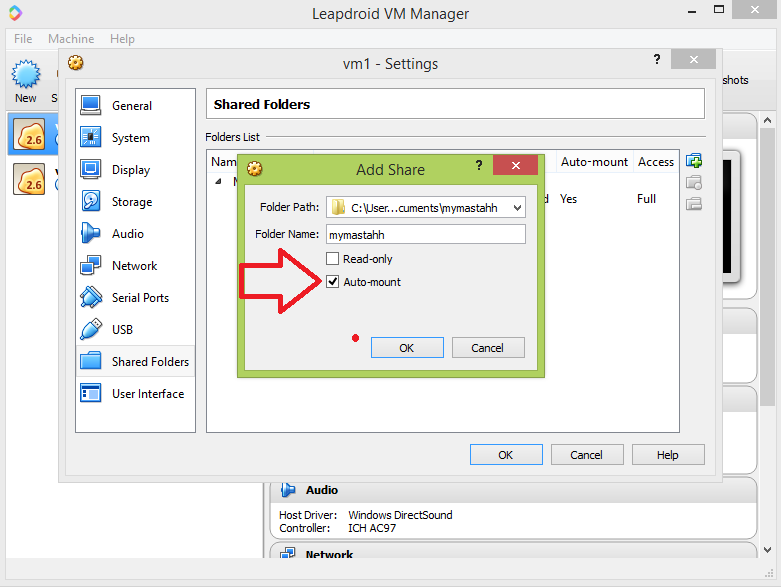Click the New VM starburst toolbar icon
Screen dimensions: 781x587
tap(25, 74)
